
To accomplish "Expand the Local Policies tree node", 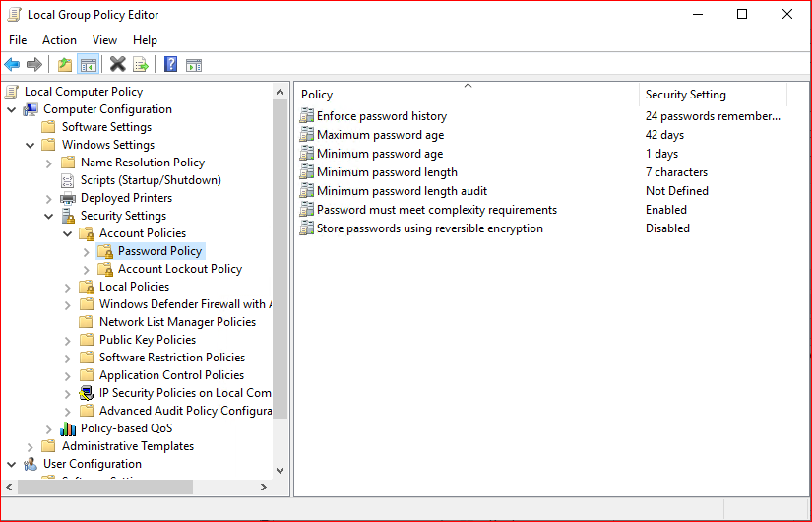I will [x=68, y=287].
